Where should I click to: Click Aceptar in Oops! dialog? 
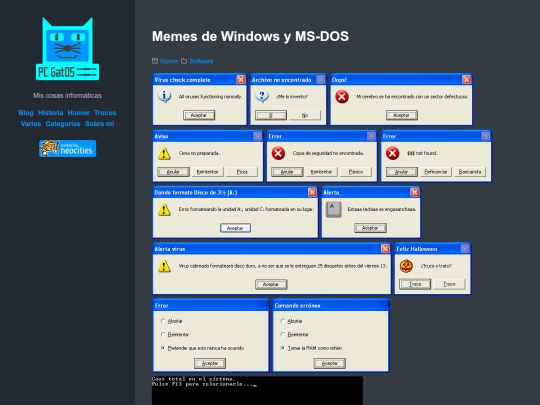point(402,115)
